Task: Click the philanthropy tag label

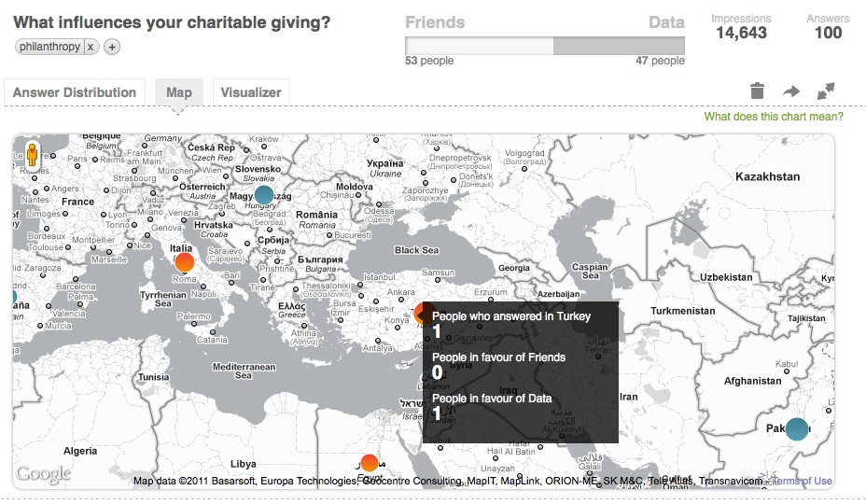Action: tap(49, 47)
